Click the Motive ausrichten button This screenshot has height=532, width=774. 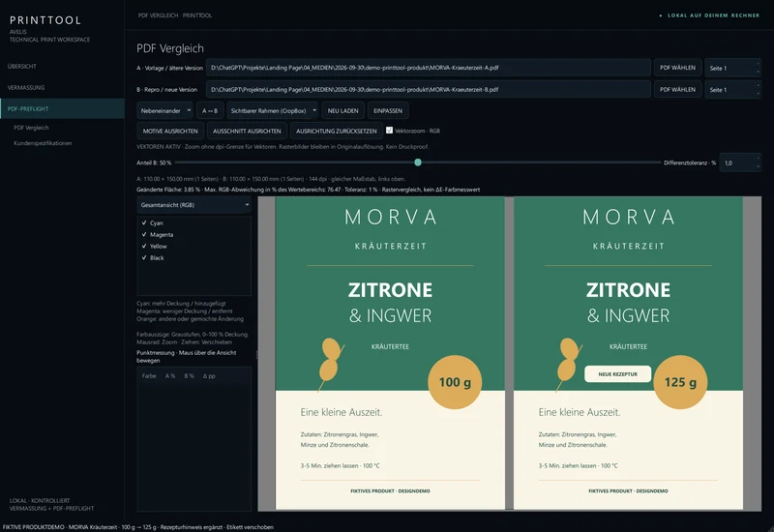(170, 131)
